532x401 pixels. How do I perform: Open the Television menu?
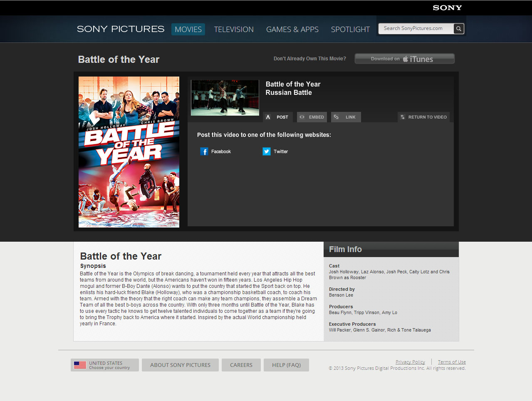234,30
